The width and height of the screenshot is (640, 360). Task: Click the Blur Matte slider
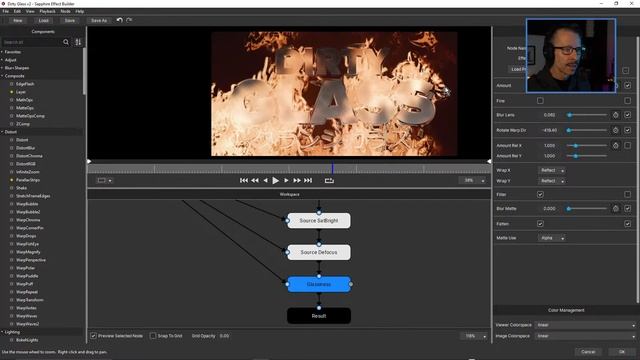coord(587,209)
